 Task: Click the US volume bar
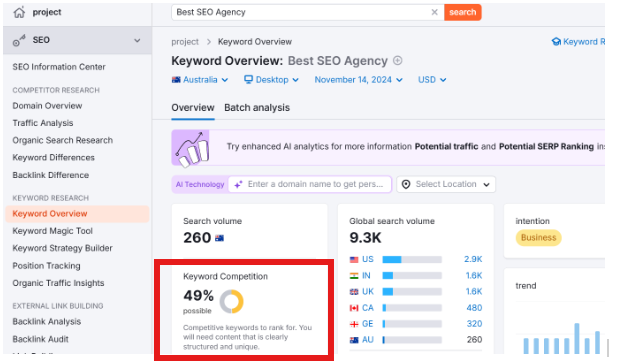pyautogui.click(x=412, y=260)
